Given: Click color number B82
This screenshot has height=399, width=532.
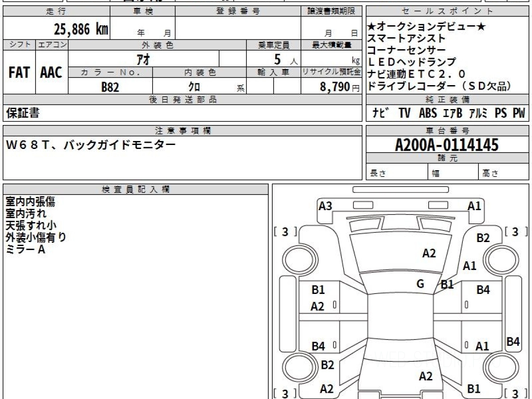Looking at the screenshot, I should pos(110,87).
